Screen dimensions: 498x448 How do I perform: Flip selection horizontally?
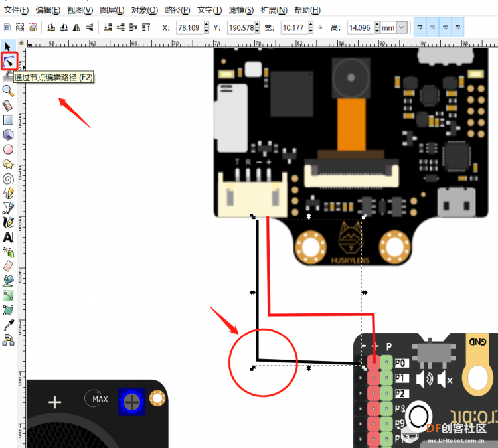(x=76, y=28)
